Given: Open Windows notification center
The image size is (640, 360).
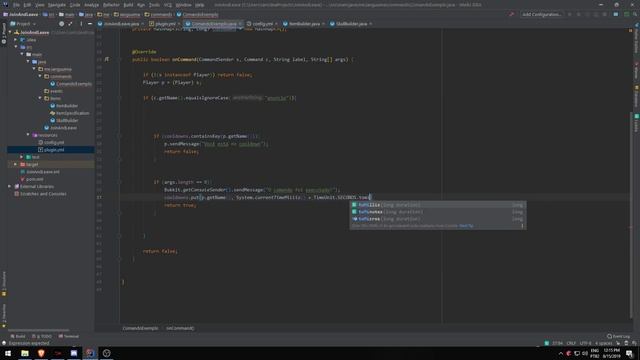Looking at the screenshot, I should (x=629, y=353).
